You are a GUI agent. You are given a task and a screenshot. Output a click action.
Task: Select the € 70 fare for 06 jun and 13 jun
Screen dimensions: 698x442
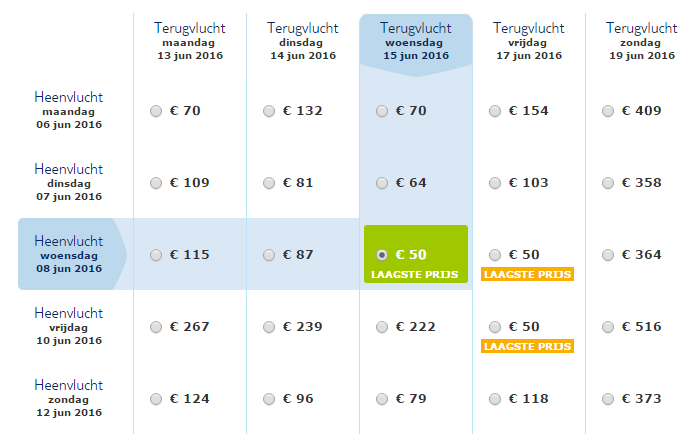coord(156,111)
